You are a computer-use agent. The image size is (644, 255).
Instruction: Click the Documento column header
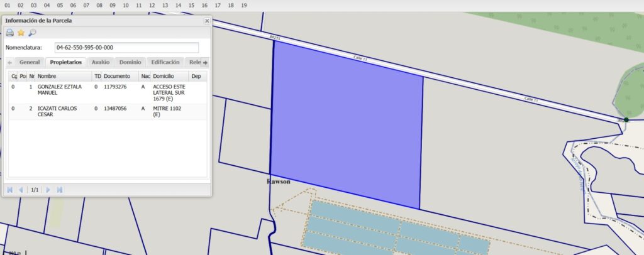point(119,76)
